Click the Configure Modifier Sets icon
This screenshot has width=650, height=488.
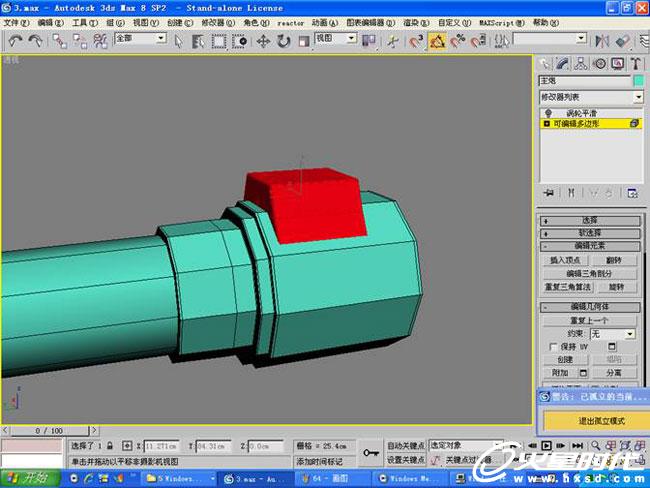coord(633,193)
